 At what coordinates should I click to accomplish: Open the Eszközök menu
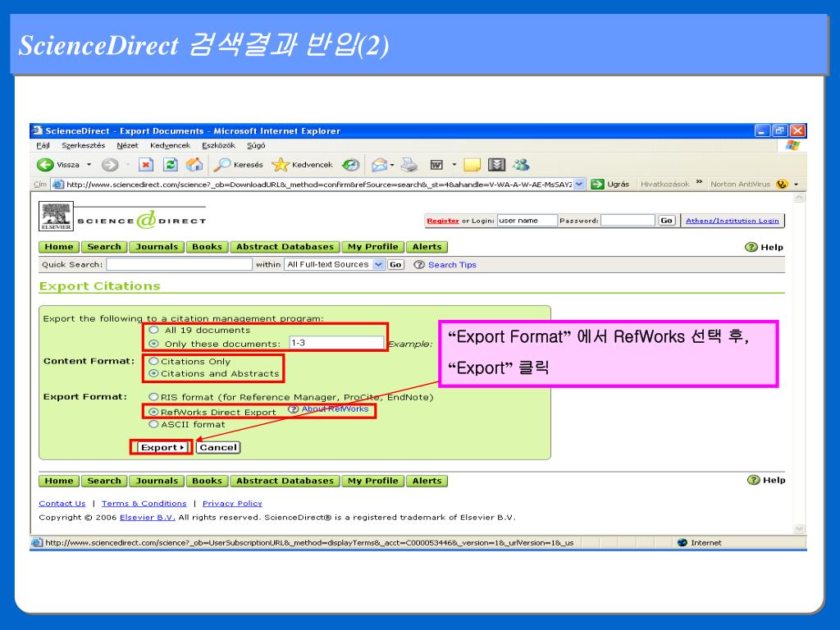(218, 146)
